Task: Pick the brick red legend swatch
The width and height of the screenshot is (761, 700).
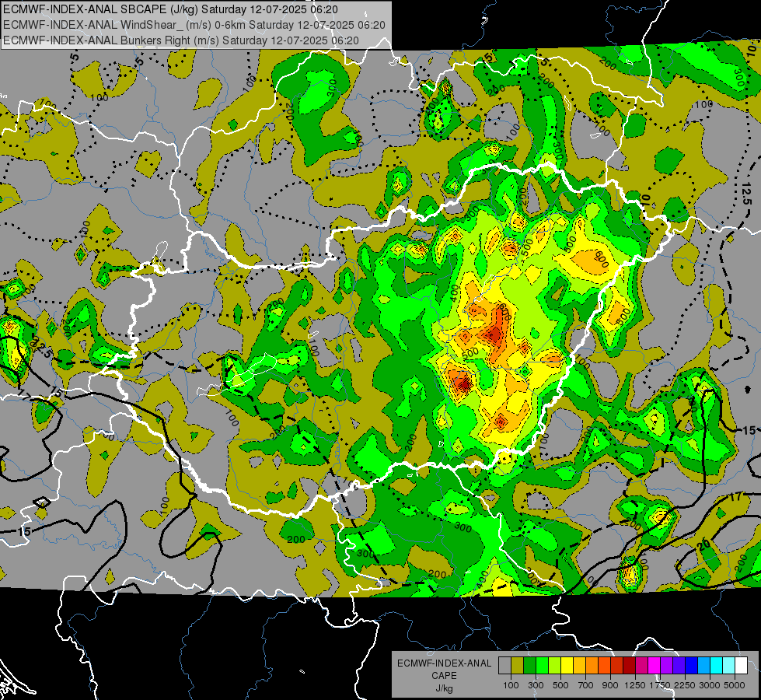Action: tap(617, 666)
